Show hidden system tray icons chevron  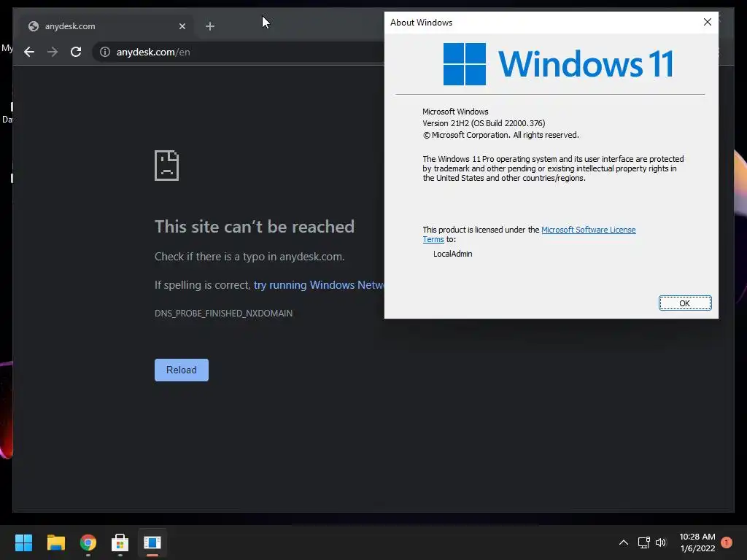[623, 542]
